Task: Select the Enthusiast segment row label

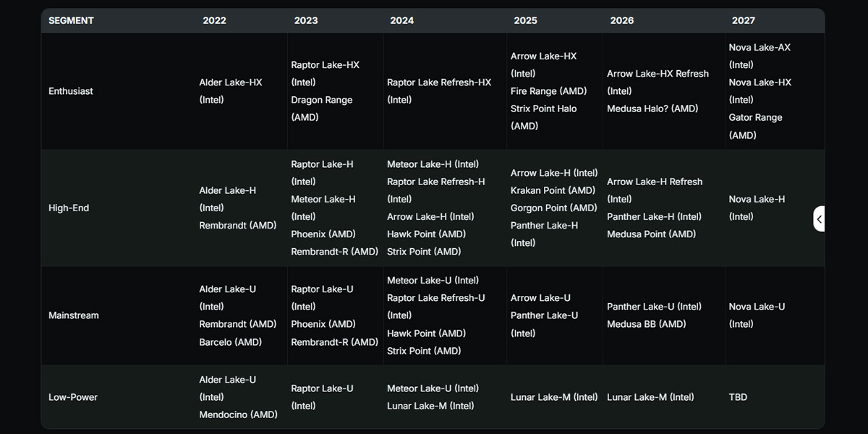Action: [71, 91]
